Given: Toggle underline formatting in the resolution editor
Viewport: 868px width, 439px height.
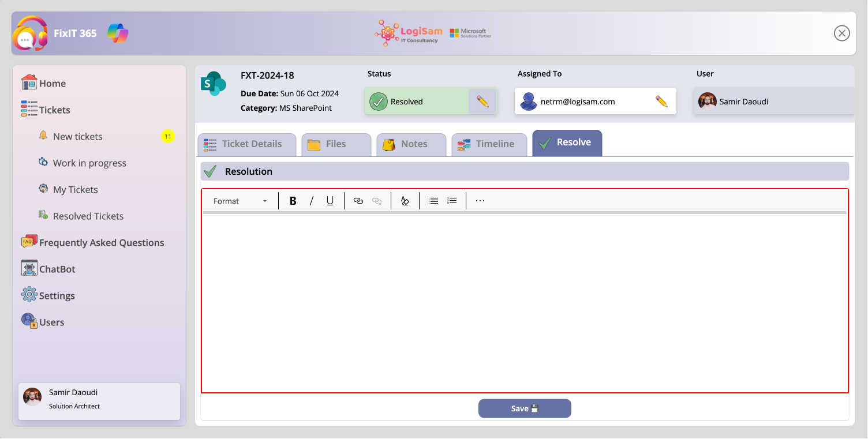Looking at the screenshot, I should tap(330, 201).
